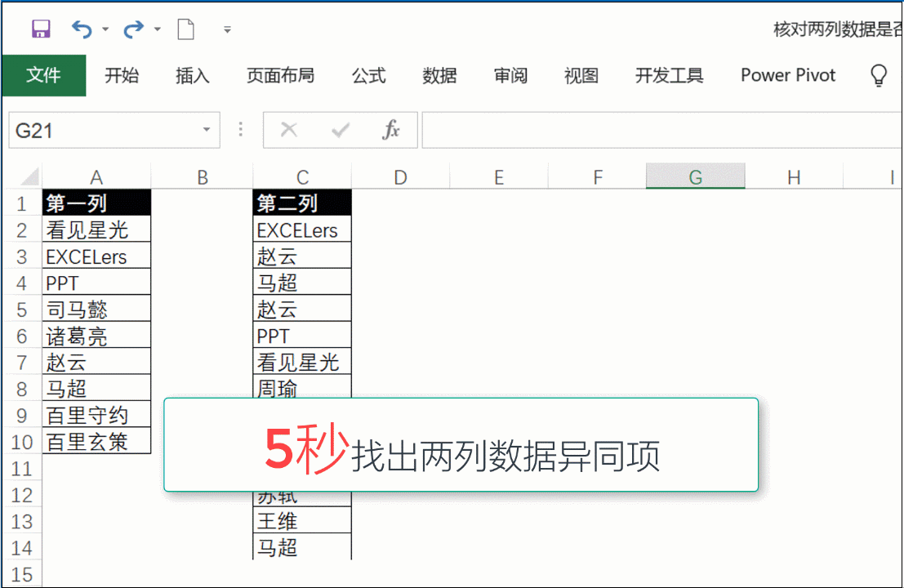904x588 pixels.
Task: Click the Insert Function fx icon
Action: pos(391,130)
